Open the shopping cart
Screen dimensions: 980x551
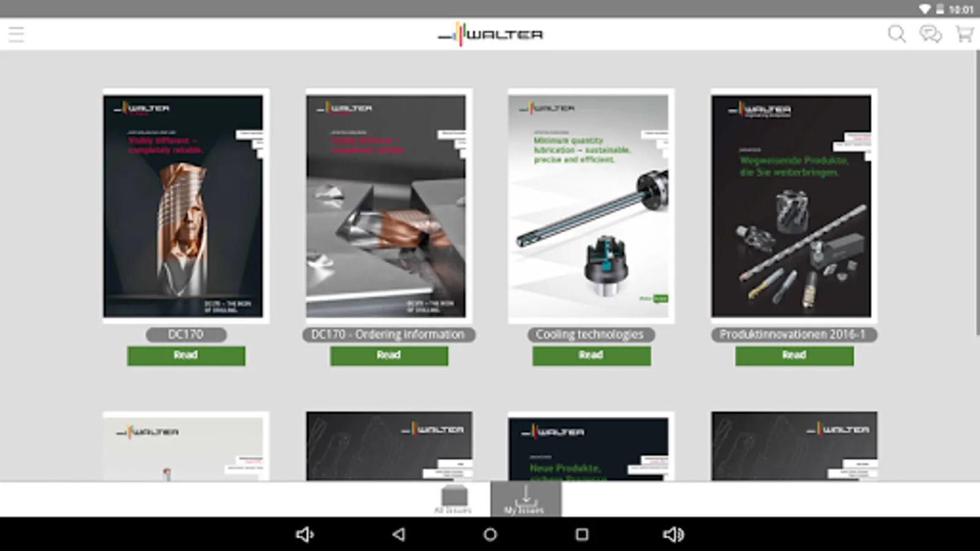[x=965, y=34]
